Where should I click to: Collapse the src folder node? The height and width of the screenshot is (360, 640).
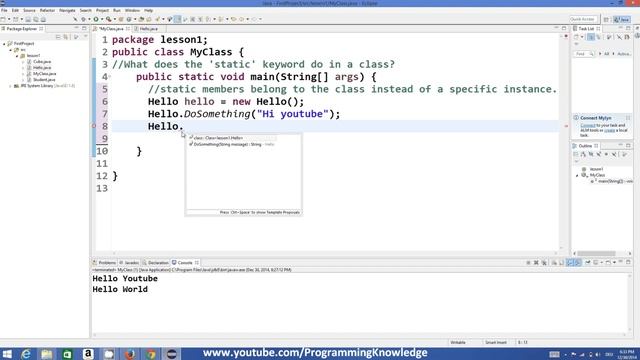(x=11, y=50)
